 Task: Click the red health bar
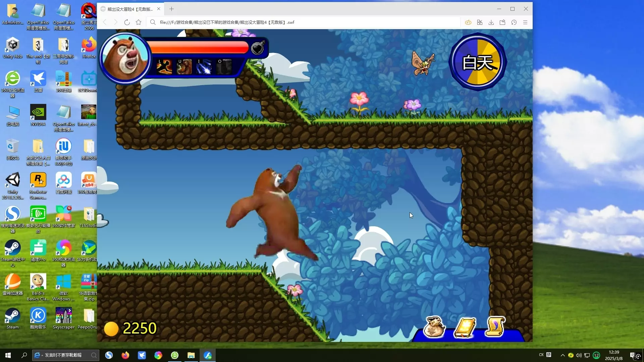200,47
